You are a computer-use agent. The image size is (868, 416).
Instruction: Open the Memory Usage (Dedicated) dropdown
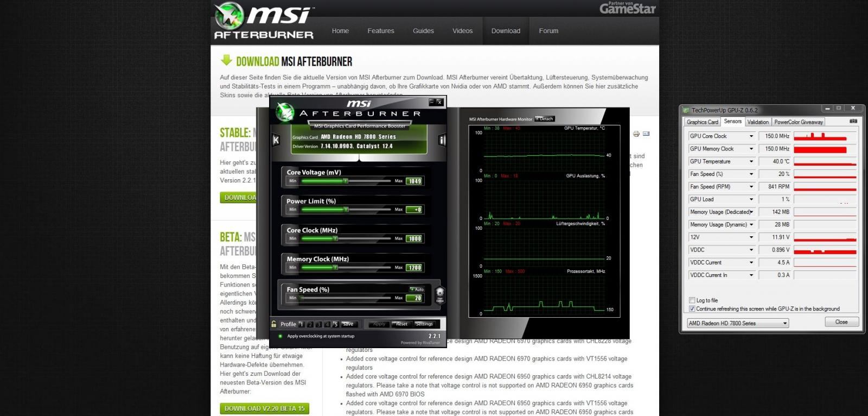point(751,212)
